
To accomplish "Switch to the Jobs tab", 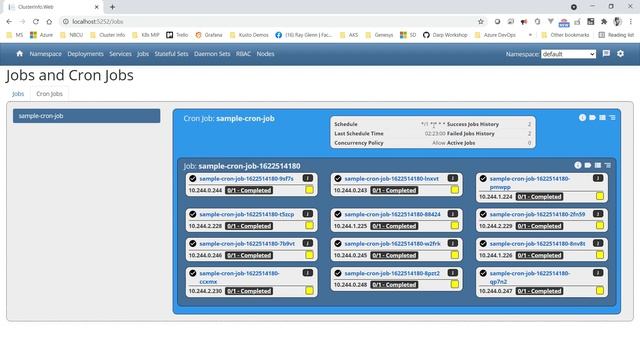I will (x=18, y=94).
